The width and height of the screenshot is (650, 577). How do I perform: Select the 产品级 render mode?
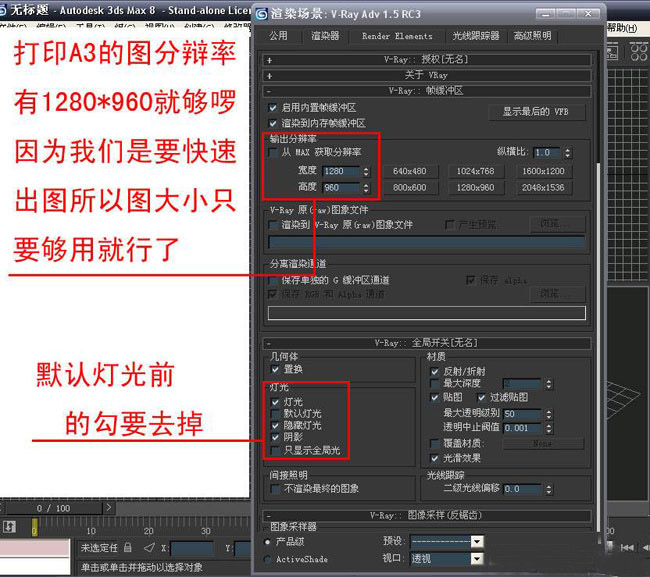point(268,542)
